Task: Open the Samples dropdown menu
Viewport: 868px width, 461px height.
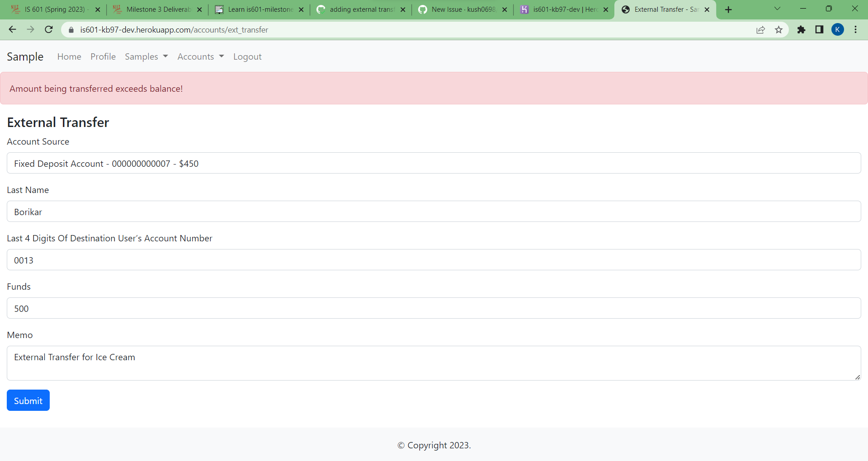Action: (x=146, y=56)
